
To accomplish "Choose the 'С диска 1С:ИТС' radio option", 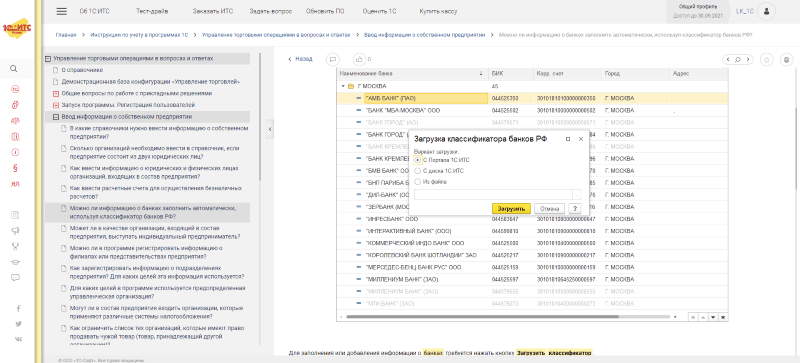I will coord(418,171).
